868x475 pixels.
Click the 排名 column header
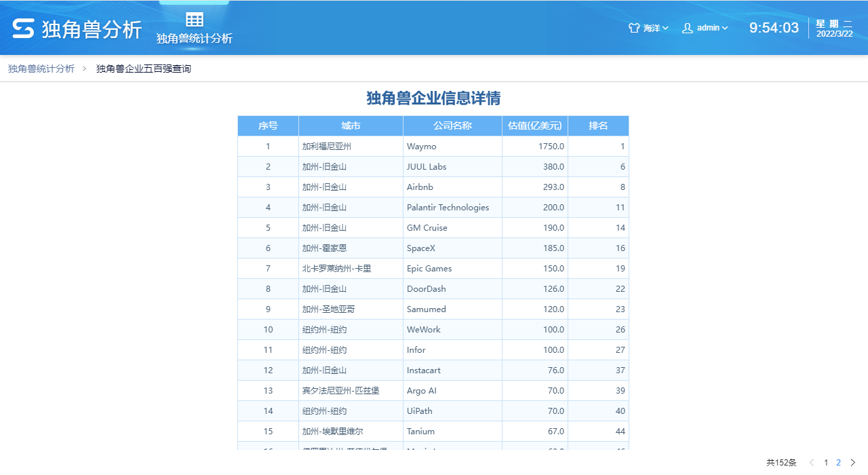click(x=598, y=126)
